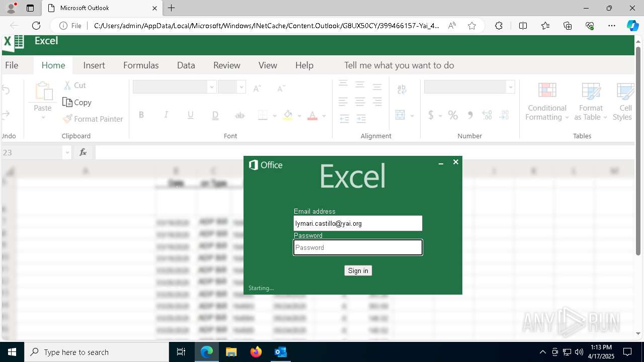Click the Align Left icon
The width and height of the screenshot is (644, 362).
(x=343, y=102)
